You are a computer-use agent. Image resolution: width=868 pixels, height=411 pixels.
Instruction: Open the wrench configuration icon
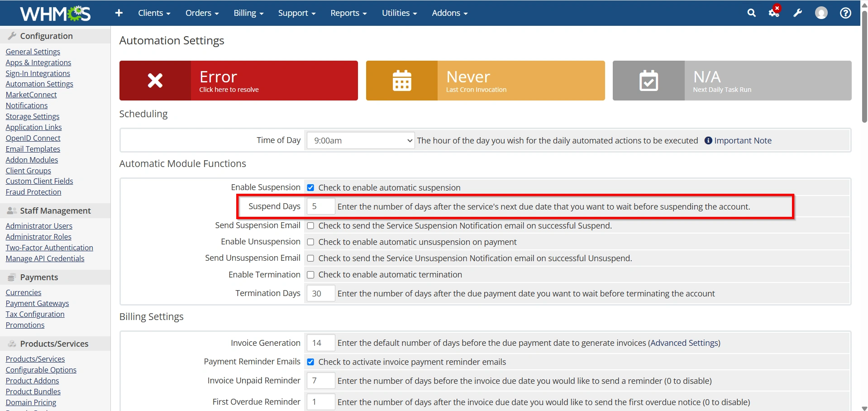tap(797, 13)
